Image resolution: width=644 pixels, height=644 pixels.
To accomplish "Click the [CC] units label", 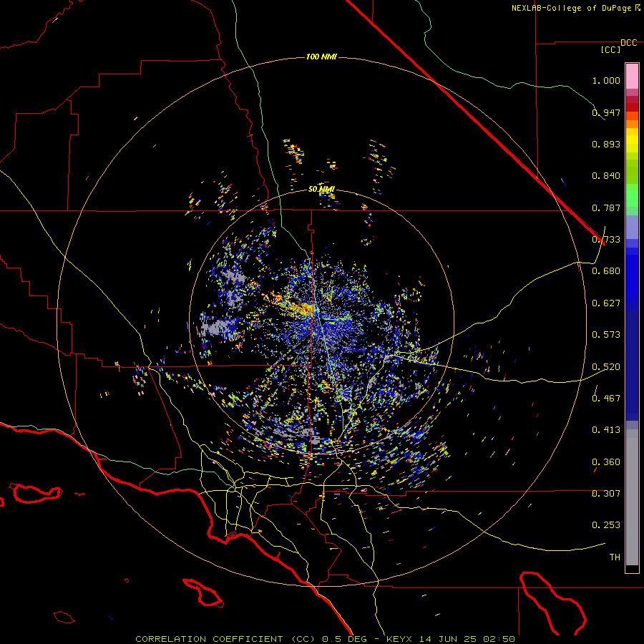I will (x=610, y=49).
